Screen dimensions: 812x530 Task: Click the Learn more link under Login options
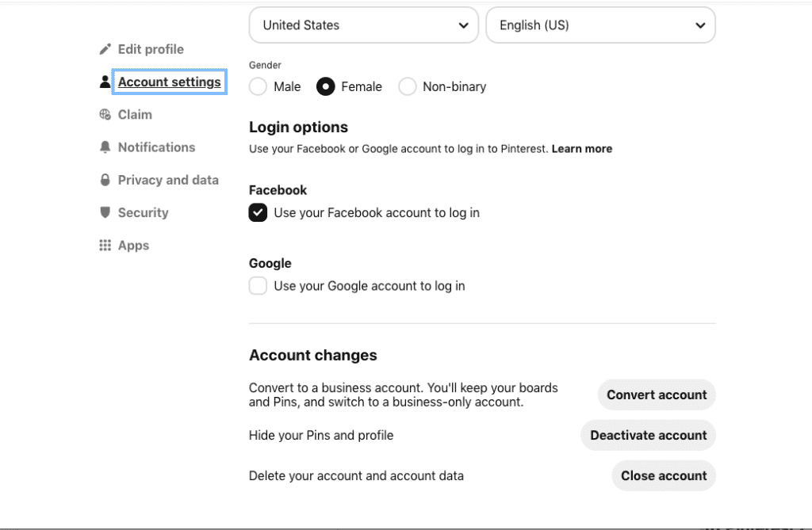[581, 149]
